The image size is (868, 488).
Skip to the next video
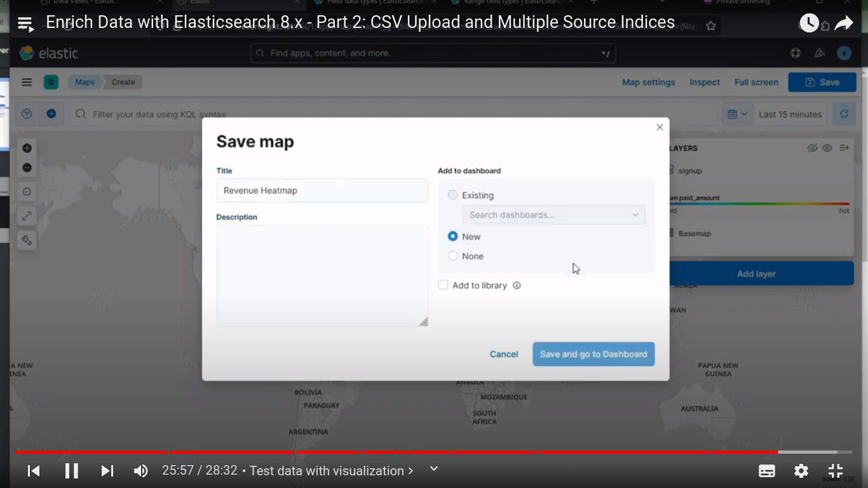[107, 471]
